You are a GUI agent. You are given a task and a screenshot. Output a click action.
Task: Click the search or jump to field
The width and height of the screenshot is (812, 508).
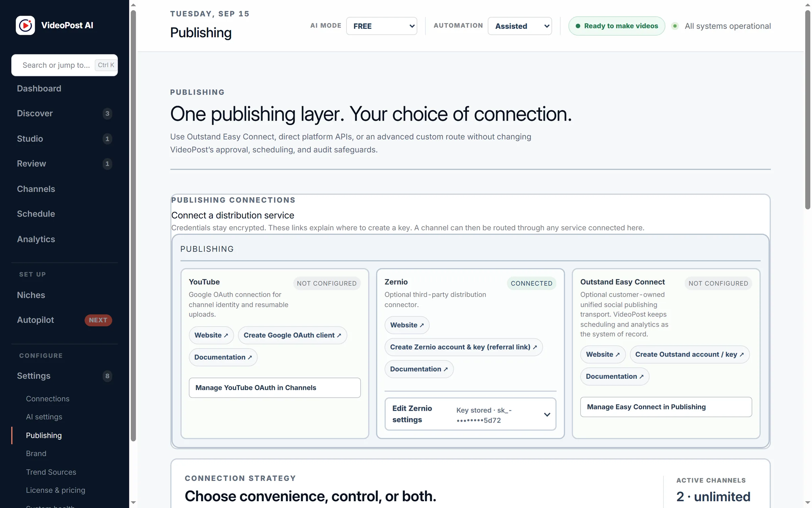64,65
